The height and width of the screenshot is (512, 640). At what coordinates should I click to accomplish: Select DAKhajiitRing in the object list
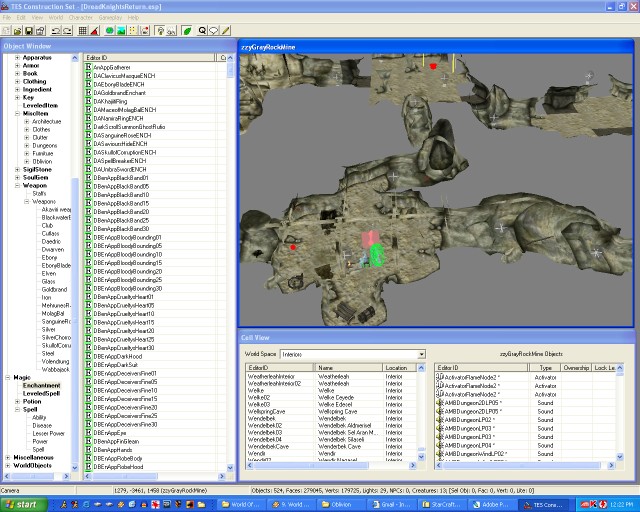click(110, 101)
